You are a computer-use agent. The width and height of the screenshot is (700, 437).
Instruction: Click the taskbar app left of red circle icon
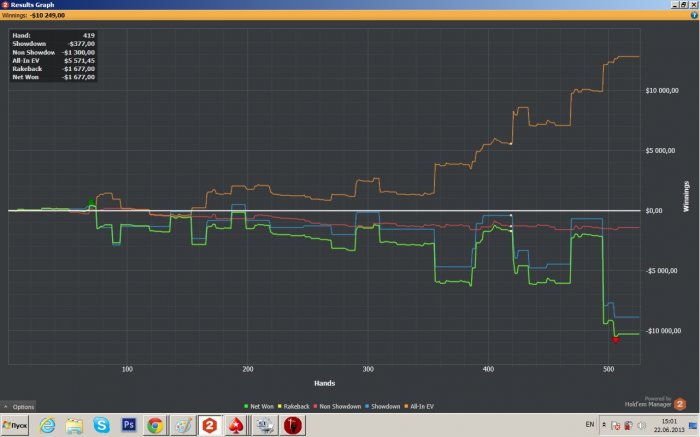[265, 425]
